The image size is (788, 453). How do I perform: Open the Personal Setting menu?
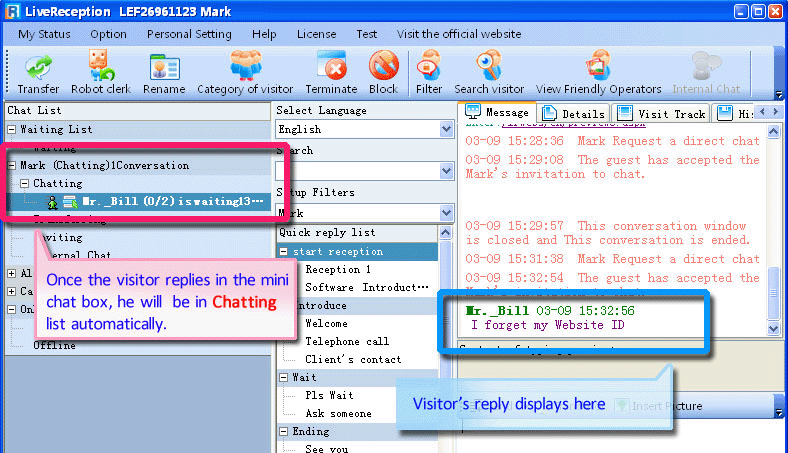point(189,34)
